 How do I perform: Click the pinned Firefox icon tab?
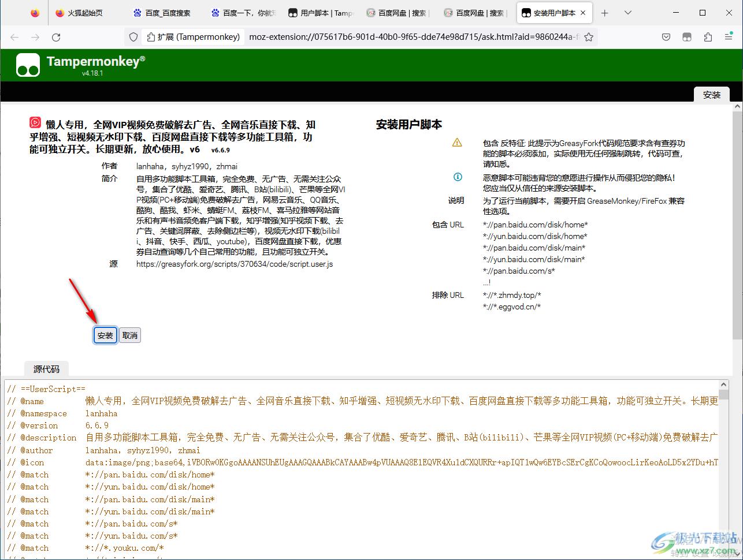point(35,13)
